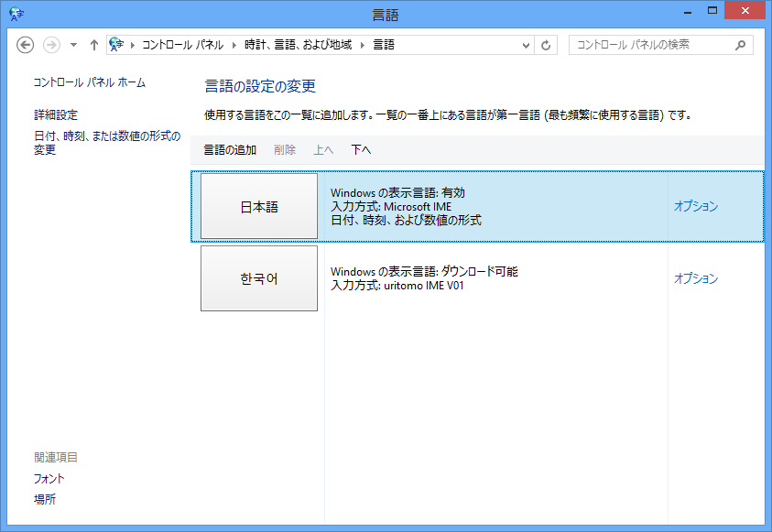Screen dimensions: 772x532
Task: Select the 日本語 language tile
Action: (x=259, y=207)
